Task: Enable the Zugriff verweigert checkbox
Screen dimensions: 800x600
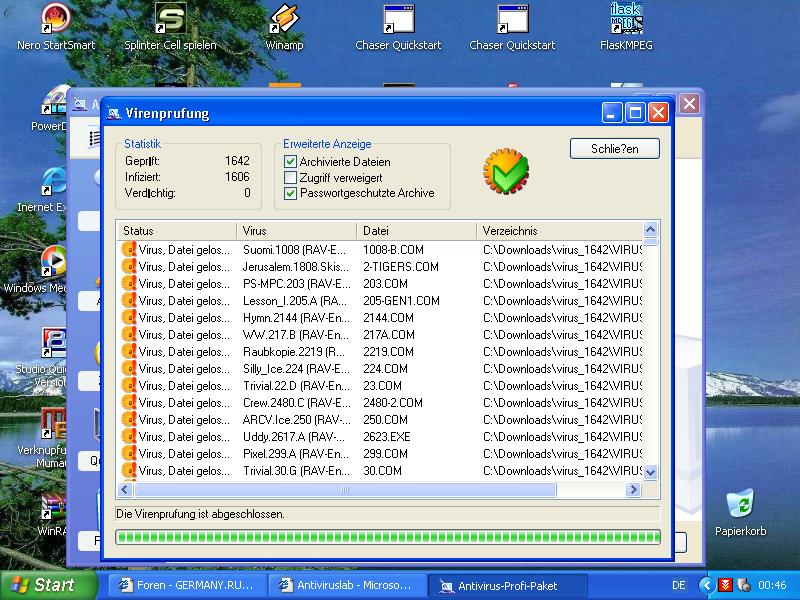Action: pyautogui.click(x=291, y=178)
